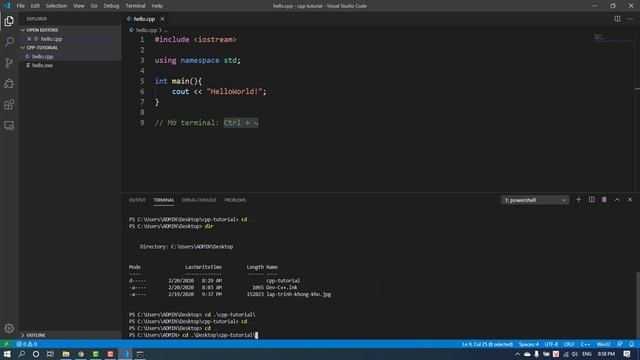Open the Terminal menu

point(135,6)
